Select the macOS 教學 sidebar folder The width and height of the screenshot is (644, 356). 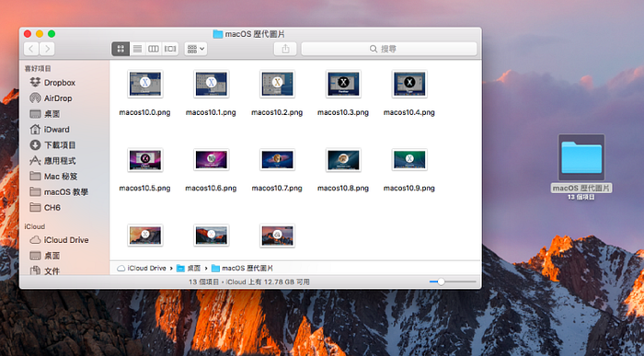tap(59, 191)
